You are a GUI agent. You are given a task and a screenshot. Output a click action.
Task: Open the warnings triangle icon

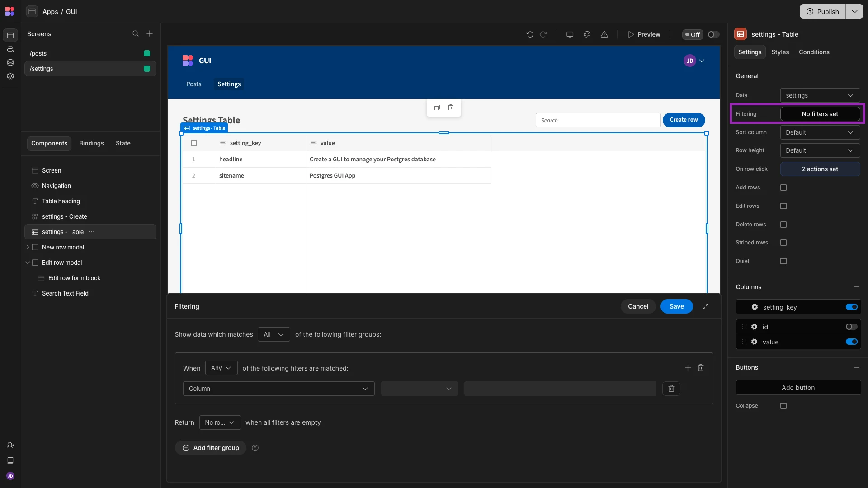click(604, 34)
